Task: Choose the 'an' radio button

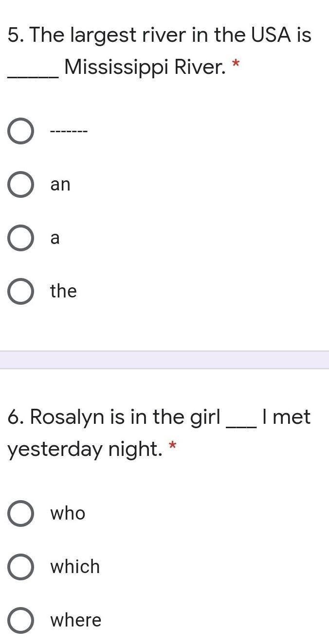Action: tap(21, 185)
